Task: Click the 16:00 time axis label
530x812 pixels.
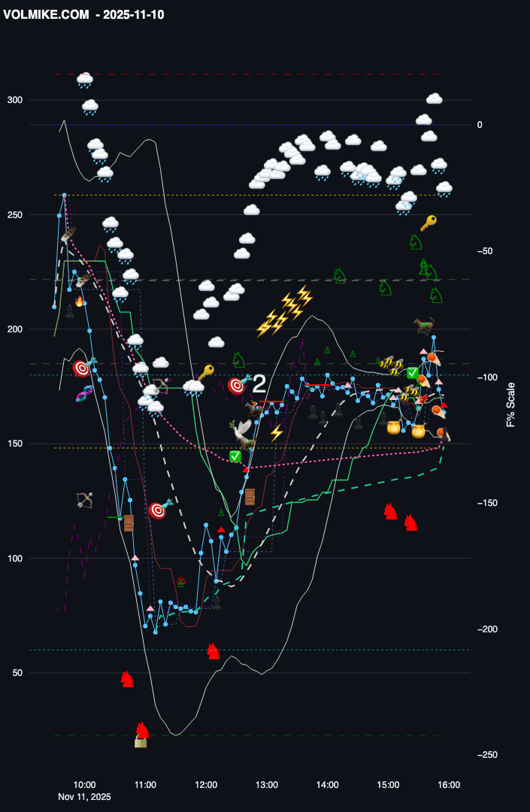Action: tap(449, 785)
